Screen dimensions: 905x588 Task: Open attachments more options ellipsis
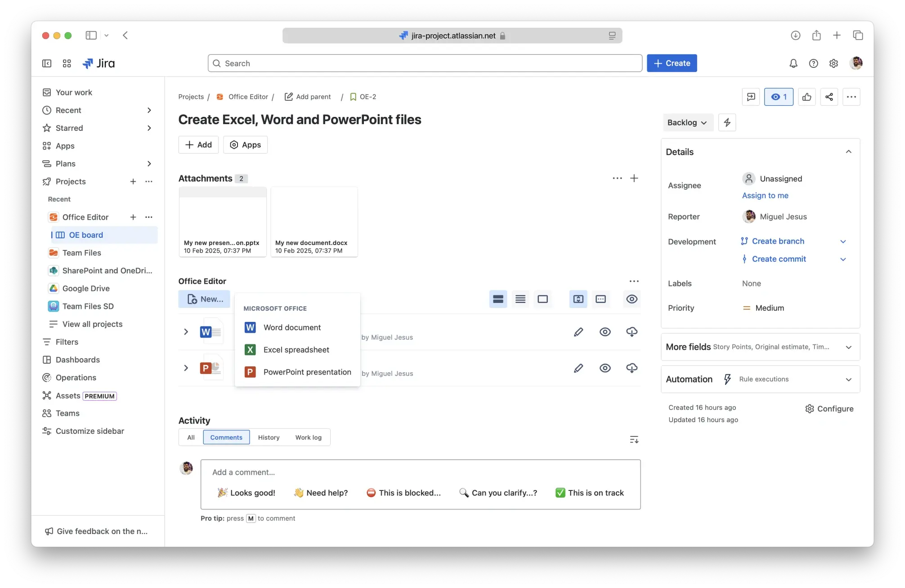click(x=617, y=178)
